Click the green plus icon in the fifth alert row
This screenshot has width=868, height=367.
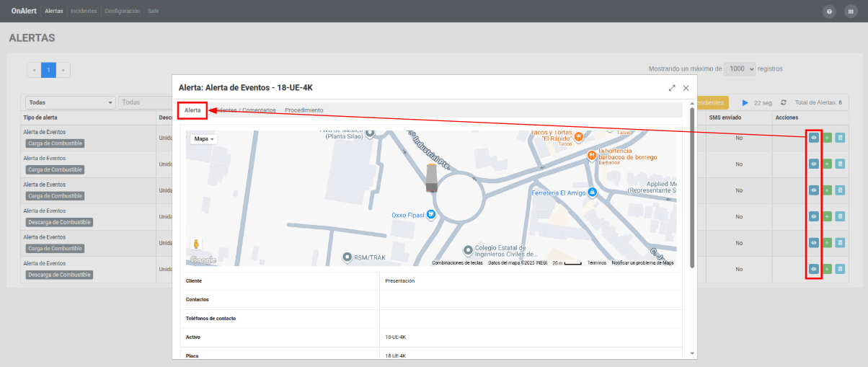827,242
